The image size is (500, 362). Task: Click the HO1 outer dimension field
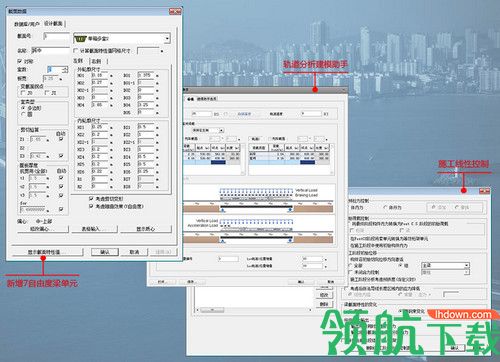[x=100, y=75]
